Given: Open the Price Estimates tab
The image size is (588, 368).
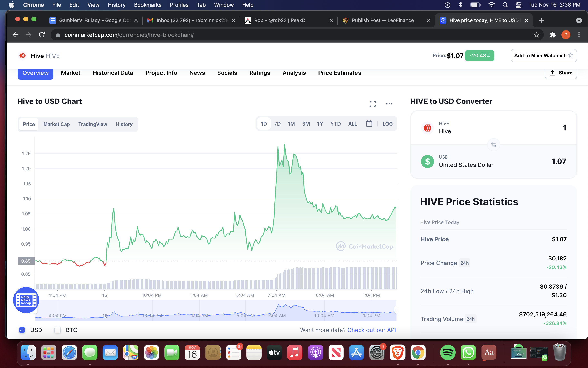Looking at the screenshot, I should (340, 73).
